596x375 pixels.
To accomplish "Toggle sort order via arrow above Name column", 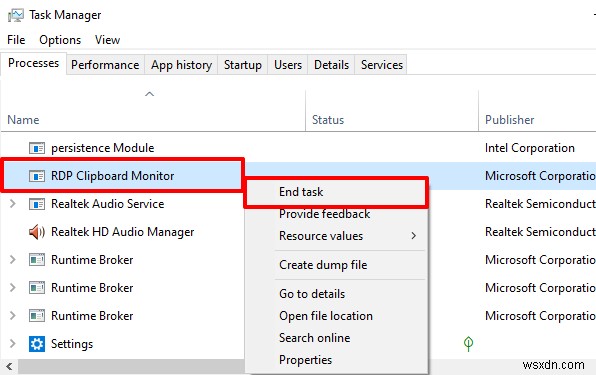I will (x=150, y=94).
